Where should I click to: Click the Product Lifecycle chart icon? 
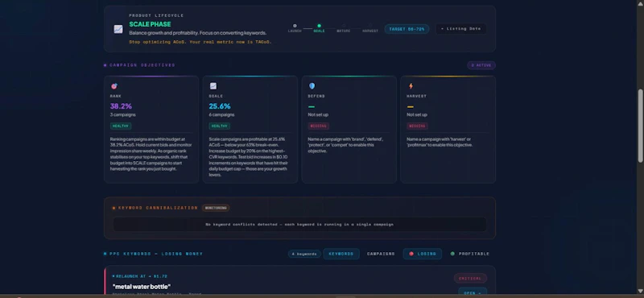[118, 29]
